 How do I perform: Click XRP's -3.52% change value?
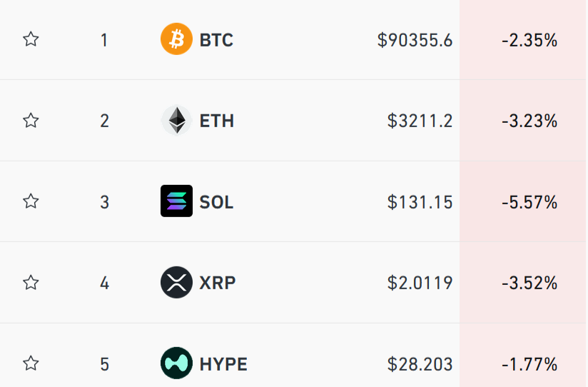(x=529, y=283)
